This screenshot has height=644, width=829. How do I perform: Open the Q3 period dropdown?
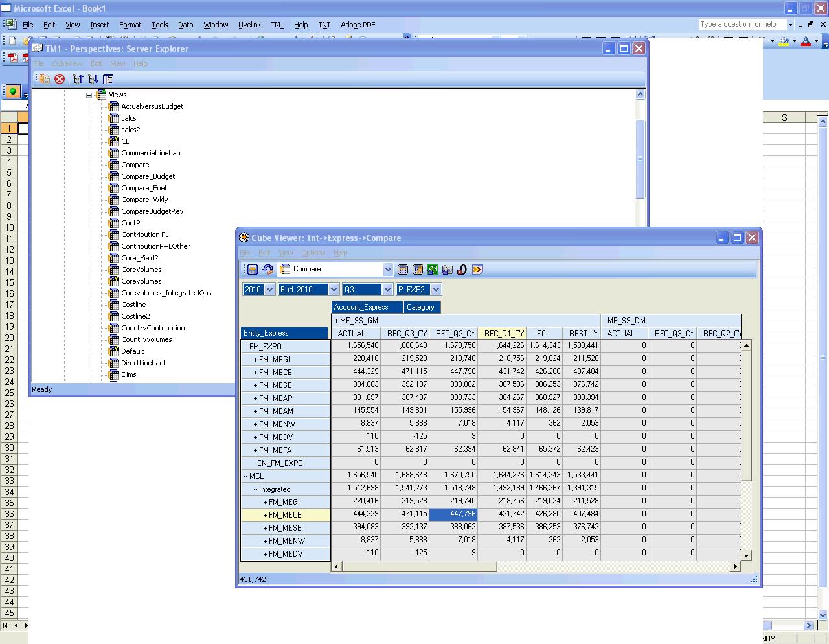[387, 290]
